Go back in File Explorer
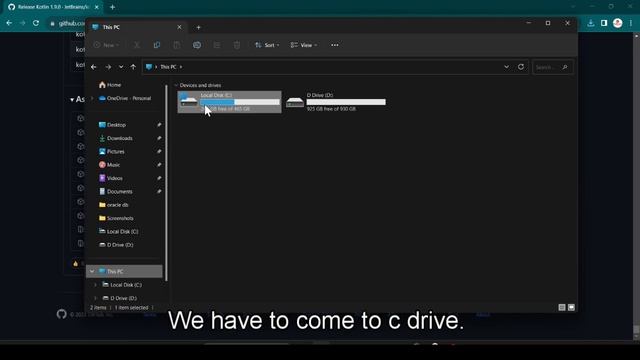The image size is (640, 360). click(x=94, y=67)
